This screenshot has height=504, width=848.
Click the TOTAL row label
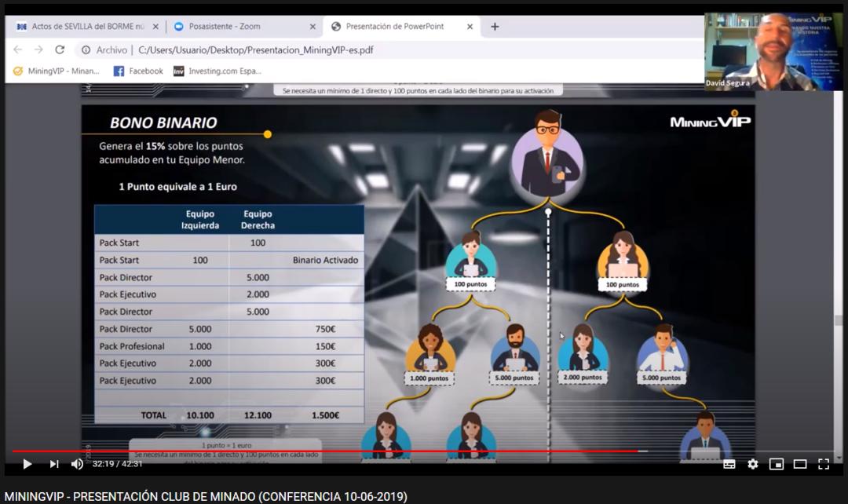pyautogui.click(x=154, y=415)
